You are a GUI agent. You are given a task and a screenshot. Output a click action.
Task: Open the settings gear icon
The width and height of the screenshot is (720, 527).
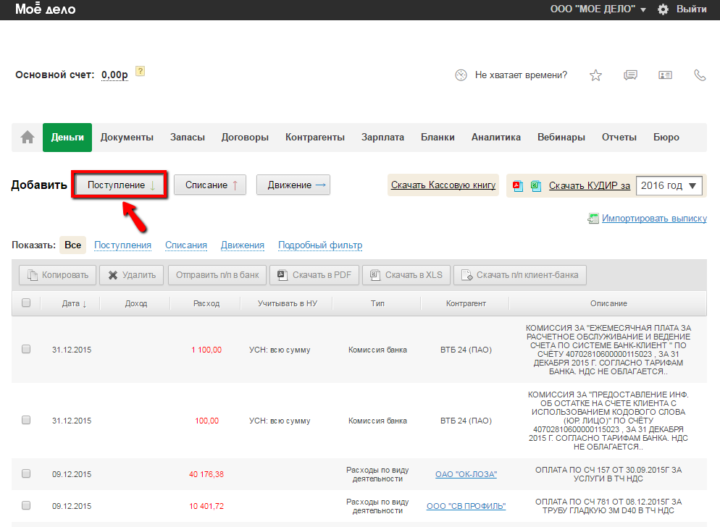(663, 9)
